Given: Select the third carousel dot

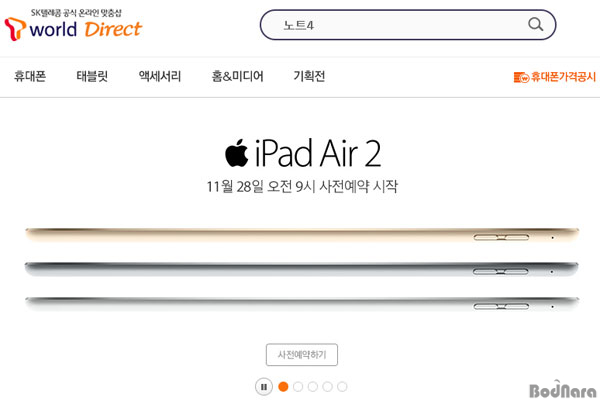Looking at the screenshot, I should coord(313,386).
